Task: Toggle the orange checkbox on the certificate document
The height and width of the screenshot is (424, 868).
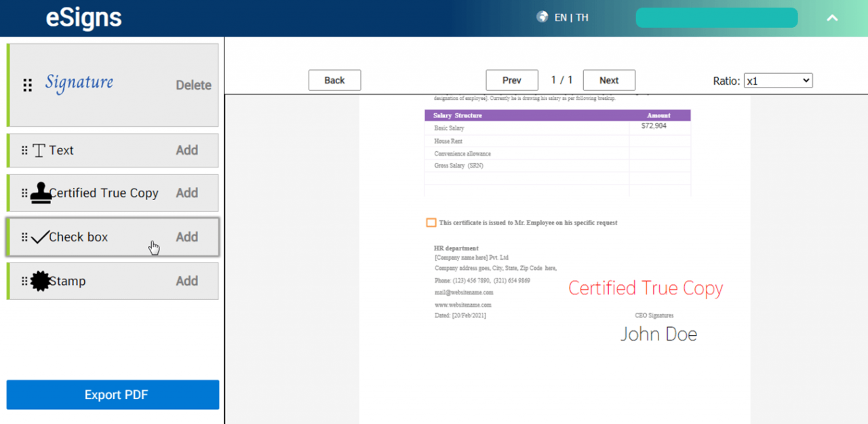Action: pyautogui.click(x=431, y=222)
